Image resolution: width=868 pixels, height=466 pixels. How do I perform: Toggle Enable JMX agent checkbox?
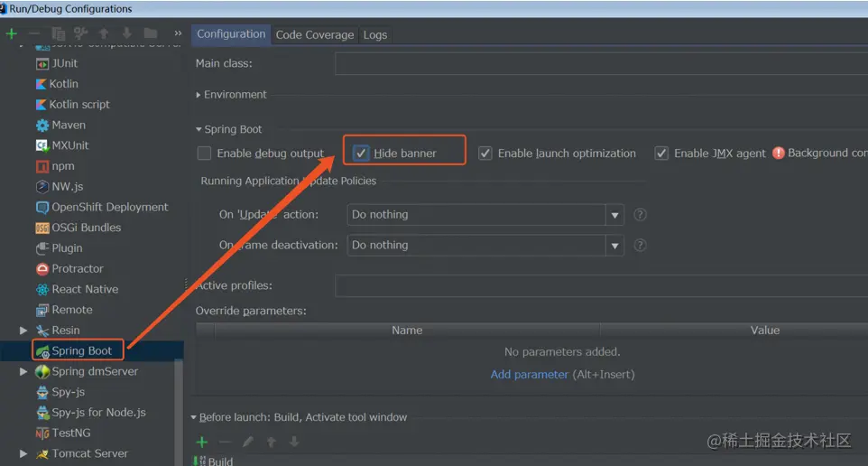click(661, 153)
